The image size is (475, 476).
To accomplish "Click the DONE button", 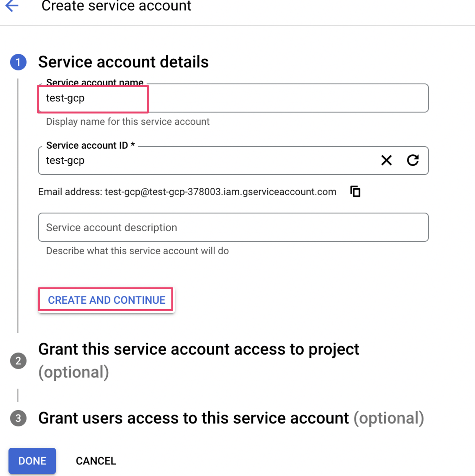I will (32, 461).
